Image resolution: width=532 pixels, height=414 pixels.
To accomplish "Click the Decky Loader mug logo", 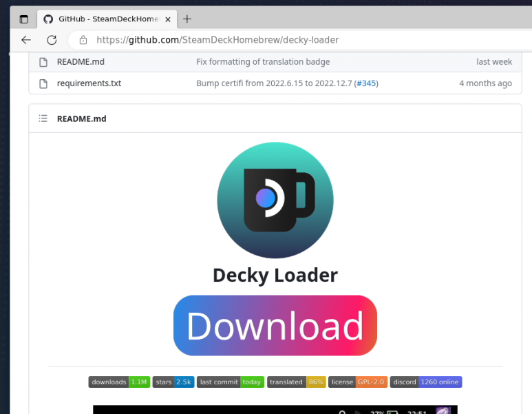I will (x=275, y=200).
